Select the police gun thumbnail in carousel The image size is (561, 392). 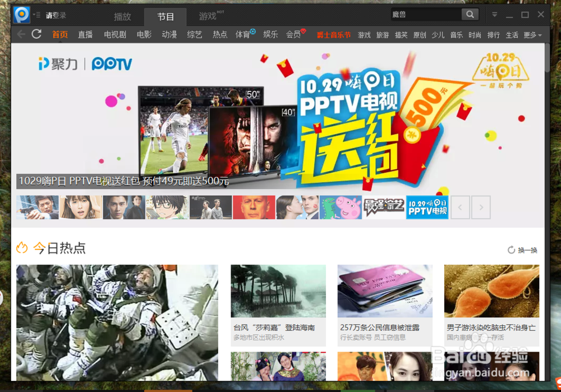click(37, 207)
